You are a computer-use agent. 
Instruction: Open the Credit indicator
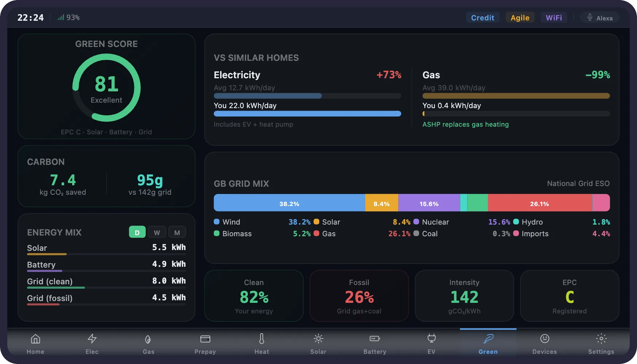482,17
